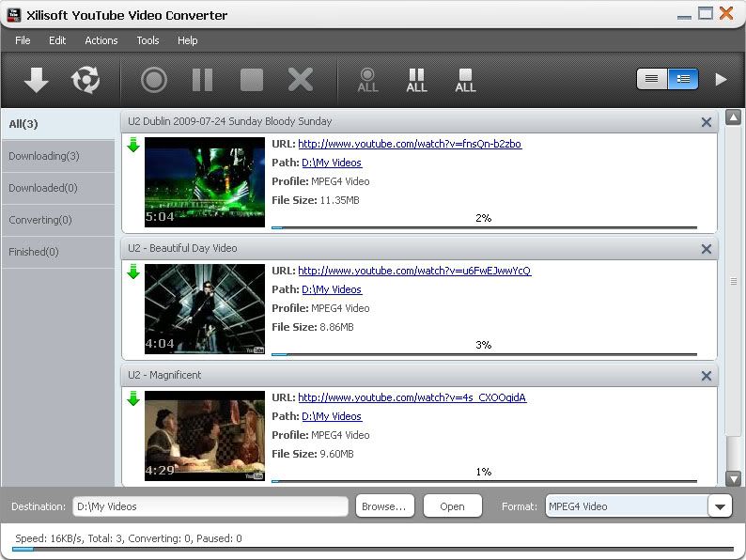The width and height of the screenshot is (746, 560).
Task: Click the Pause toolbar button
Action: 203,80
